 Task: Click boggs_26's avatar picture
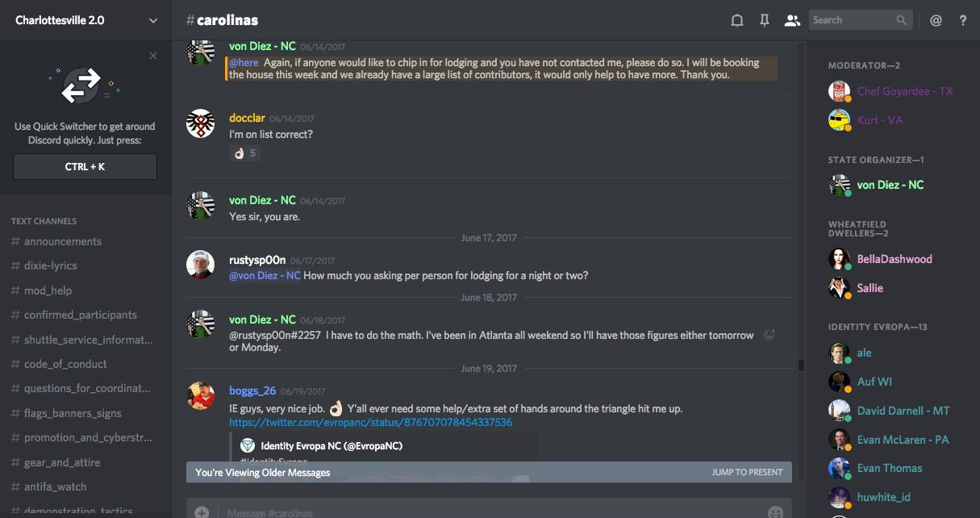[x=200, y=396]
